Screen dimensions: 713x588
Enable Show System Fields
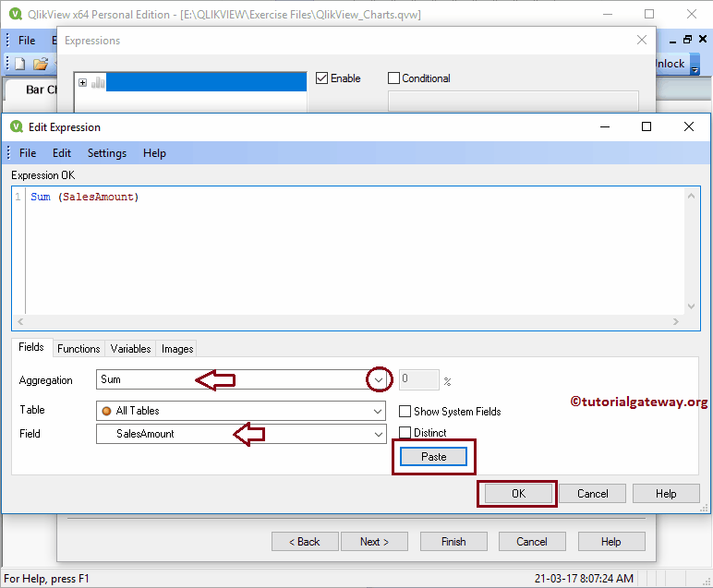[405, 412]
